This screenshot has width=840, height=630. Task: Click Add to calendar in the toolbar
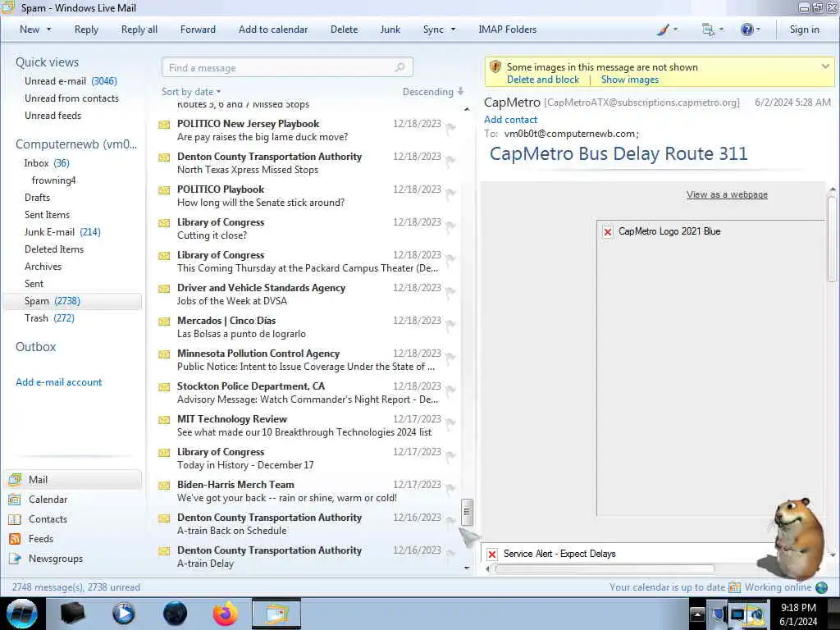[273, 30]
